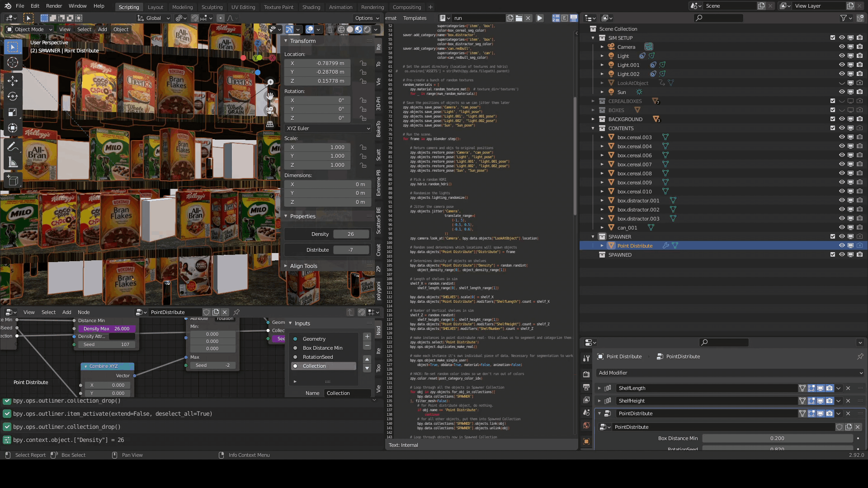Open the Render properties tab
The width and height of the screenshot is (868, 488).
coord(586,374)
